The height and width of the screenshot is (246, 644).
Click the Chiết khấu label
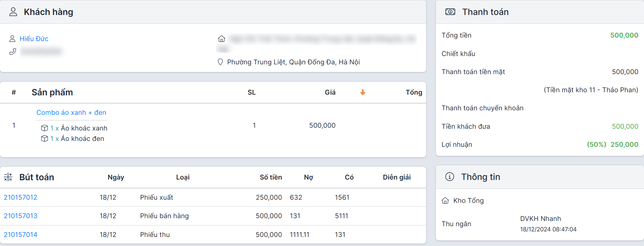(458, 54)
